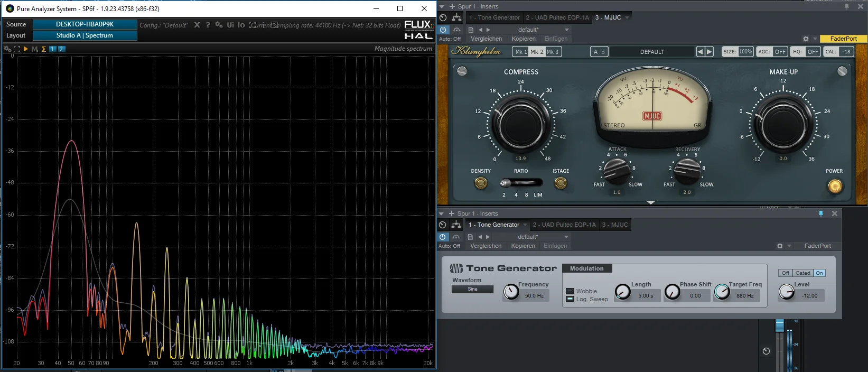868x372 pixels.
Task: Open the Source selector DESKTOP-HBA0P9K
Action: pyautogui.click(x=85, y=24)
